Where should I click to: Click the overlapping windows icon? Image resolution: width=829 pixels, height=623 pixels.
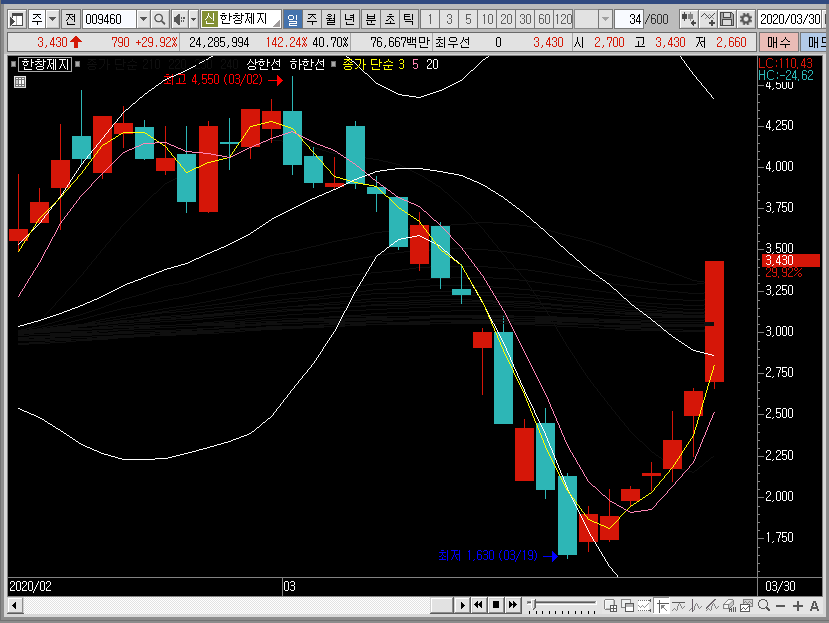pyautogui.click(x=628, y=606)
